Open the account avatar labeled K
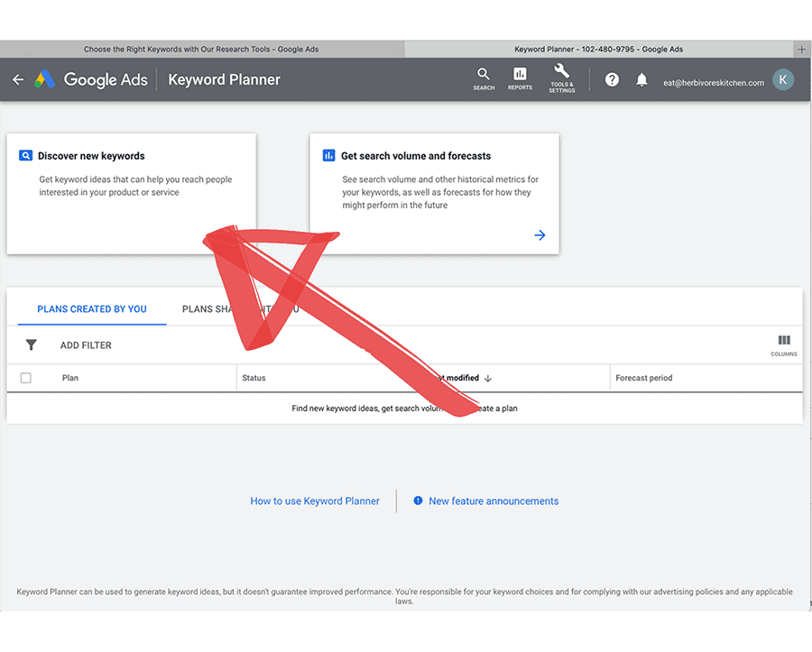 783,79
